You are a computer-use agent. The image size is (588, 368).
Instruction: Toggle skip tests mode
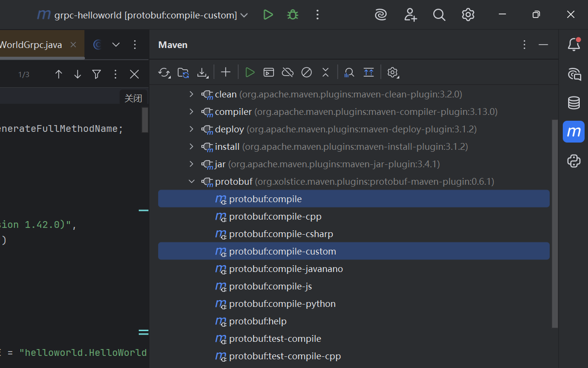click(x=306, y=72)
